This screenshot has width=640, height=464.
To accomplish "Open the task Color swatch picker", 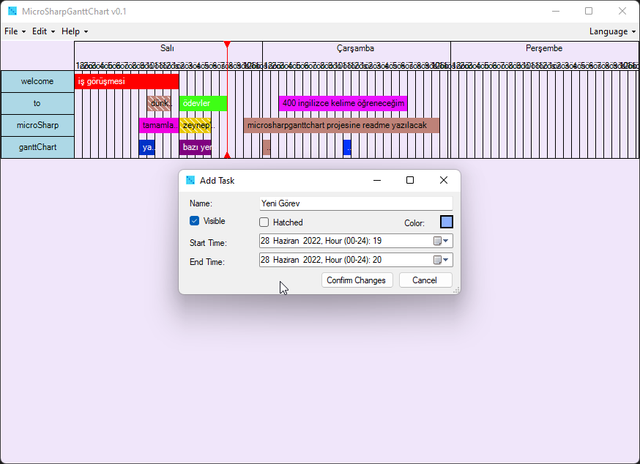I will click(446, 222).
